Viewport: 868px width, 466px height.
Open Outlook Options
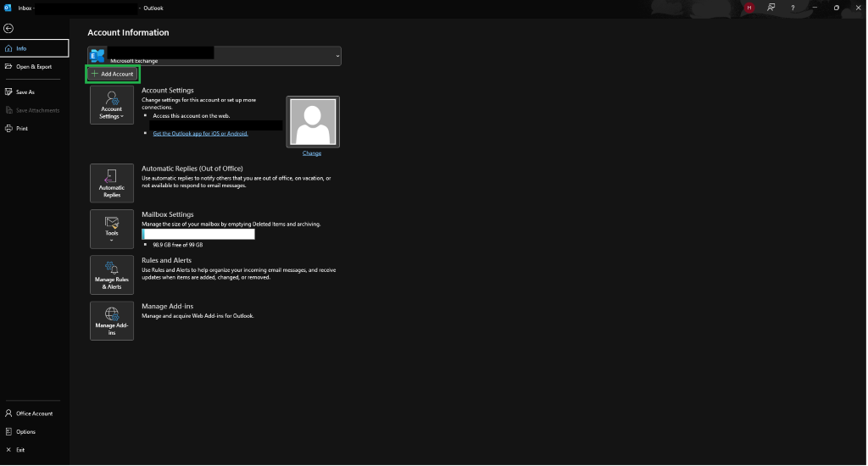(x=34, y=432)
